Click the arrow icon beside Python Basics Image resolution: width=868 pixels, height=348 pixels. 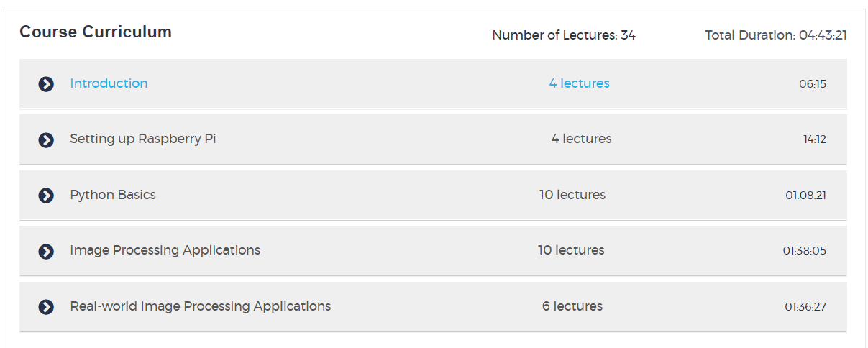point(46,196)
